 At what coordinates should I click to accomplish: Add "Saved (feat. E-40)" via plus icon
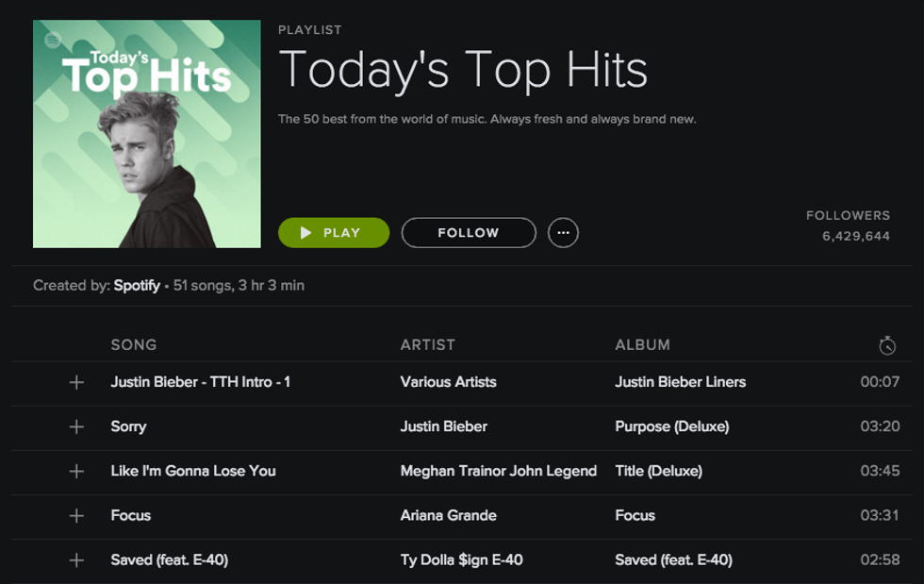coord(76,560)
